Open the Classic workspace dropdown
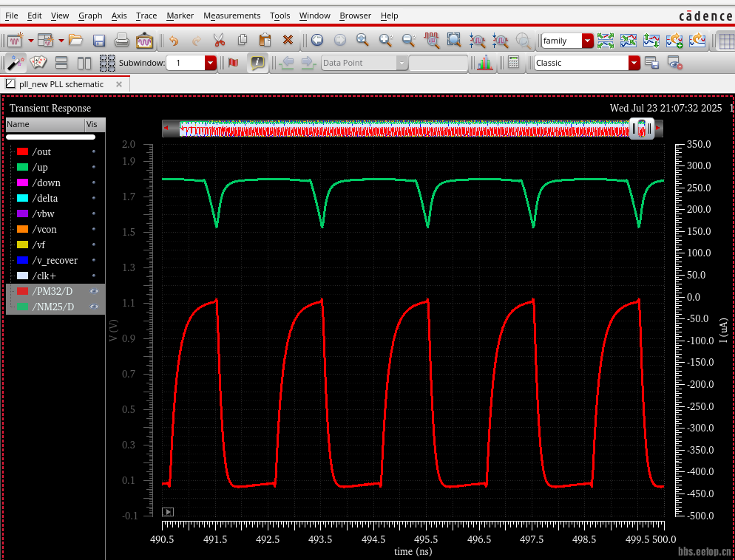 634,63
